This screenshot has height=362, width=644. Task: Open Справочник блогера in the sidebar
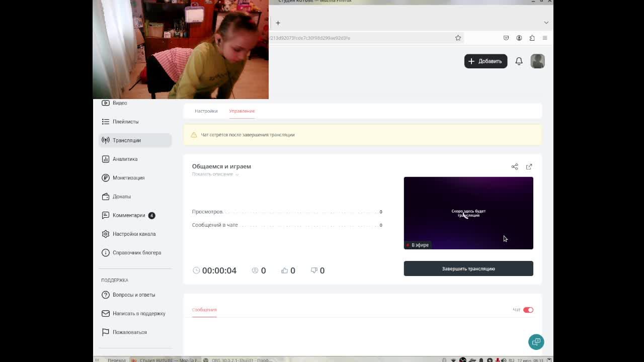(x=135, y=253)
